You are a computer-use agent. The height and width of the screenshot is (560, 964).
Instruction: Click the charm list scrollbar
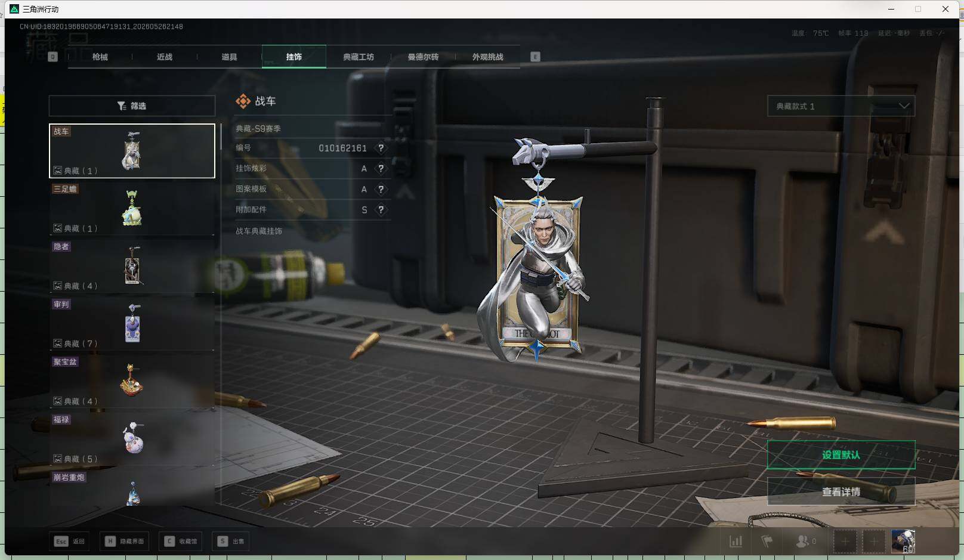[x=221, y=137]
